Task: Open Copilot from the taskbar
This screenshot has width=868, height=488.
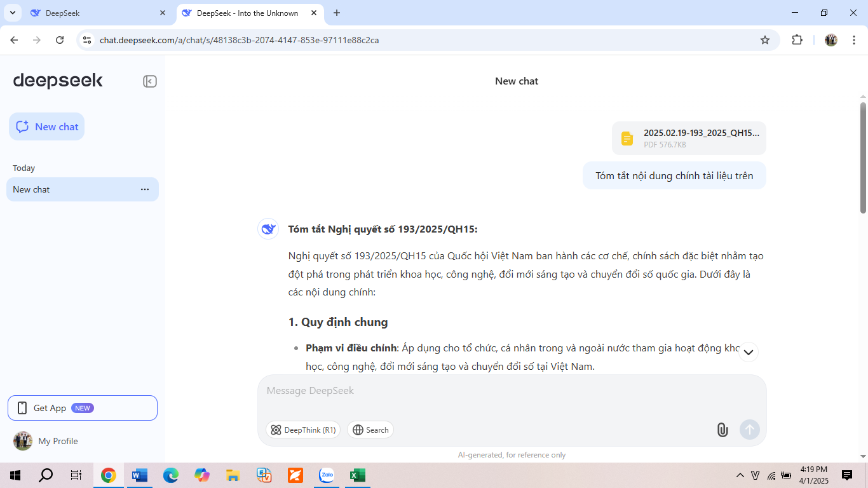Action: pyautogui.click(x=202, y=475)
